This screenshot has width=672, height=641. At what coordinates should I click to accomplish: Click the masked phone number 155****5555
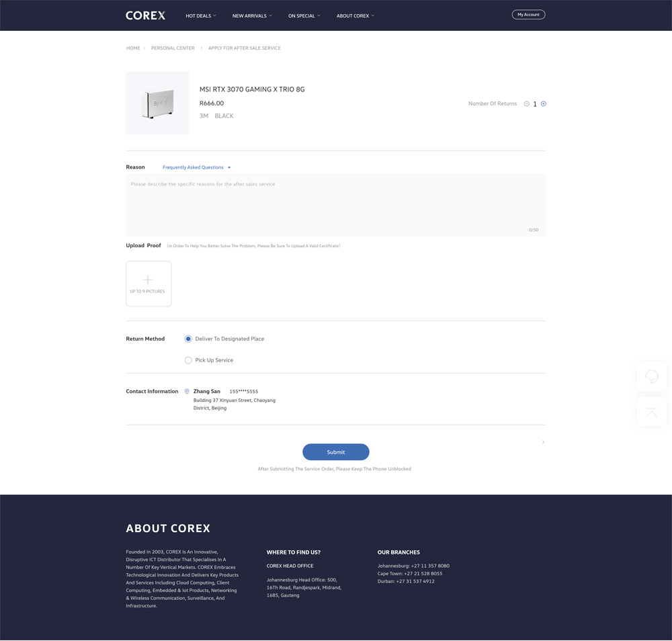(x=244, y=391)
